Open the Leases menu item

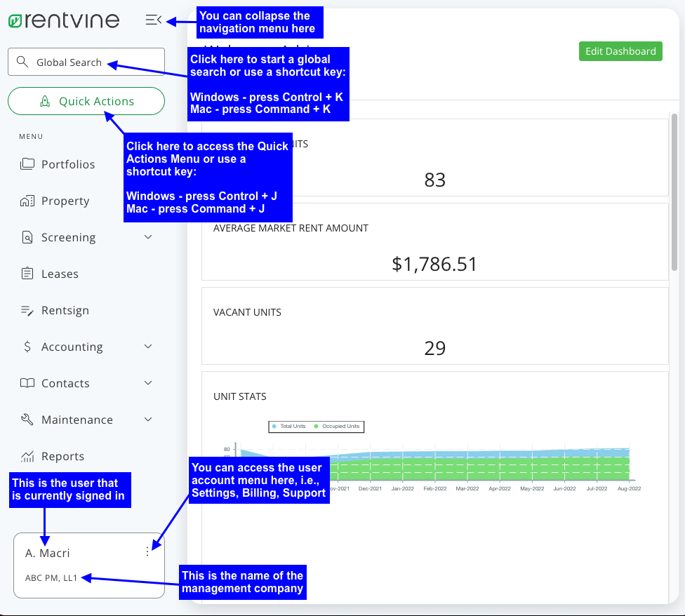60,274
